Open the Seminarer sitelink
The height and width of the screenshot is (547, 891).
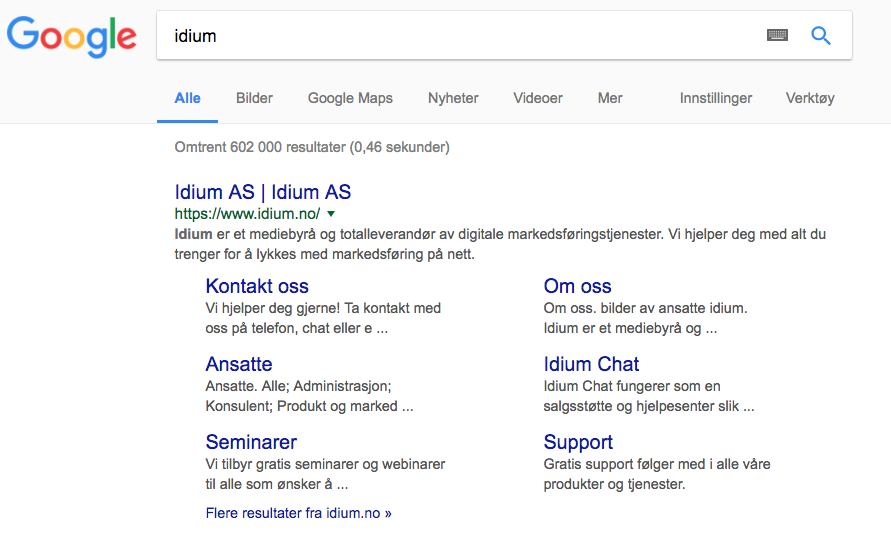[251, 442]
